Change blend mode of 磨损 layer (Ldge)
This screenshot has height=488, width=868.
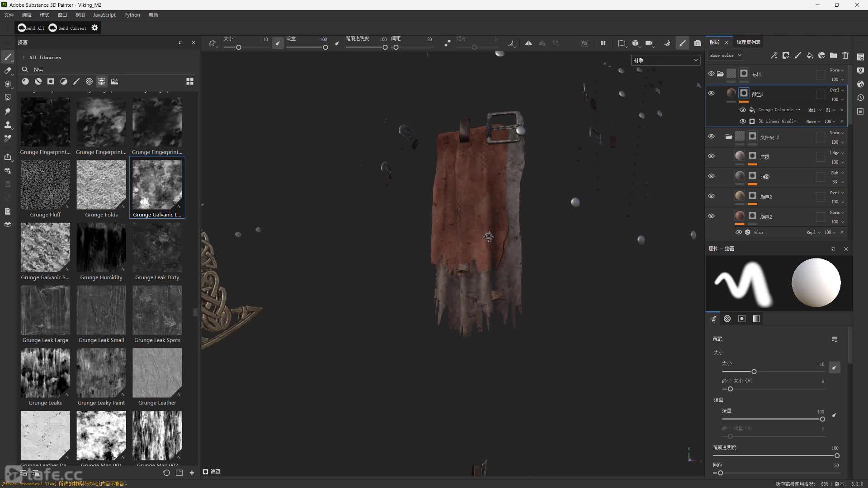(x=837, y=153)
